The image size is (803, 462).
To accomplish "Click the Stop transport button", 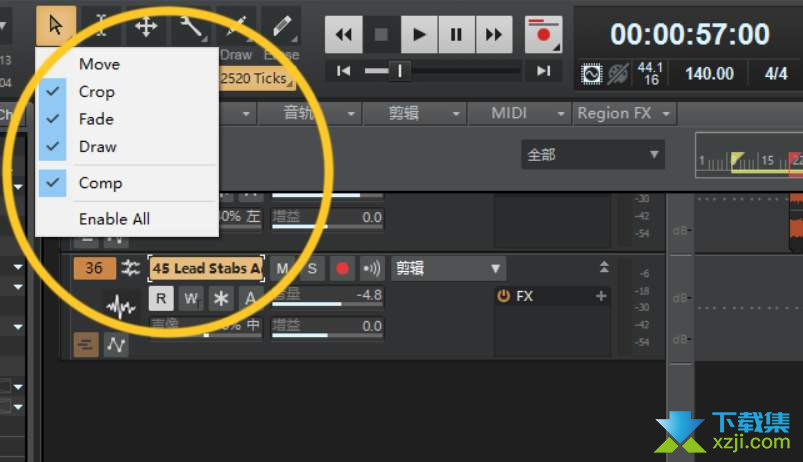I will point(381,35).
